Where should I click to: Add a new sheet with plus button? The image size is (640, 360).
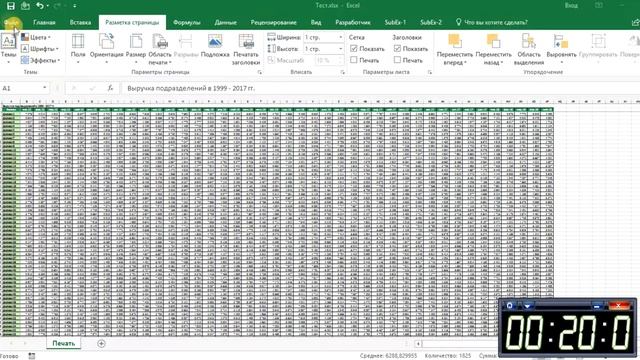(101, 344)
